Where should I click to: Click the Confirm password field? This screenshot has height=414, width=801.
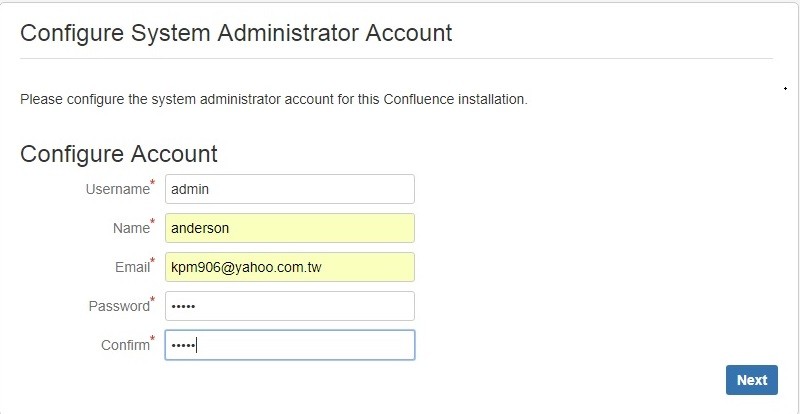click(289, 345)
